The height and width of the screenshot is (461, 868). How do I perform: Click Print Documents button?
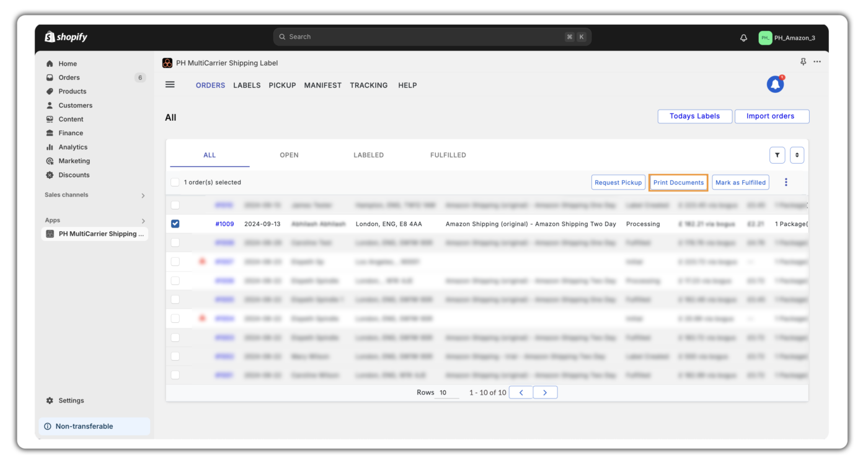(x=678, y=182)
